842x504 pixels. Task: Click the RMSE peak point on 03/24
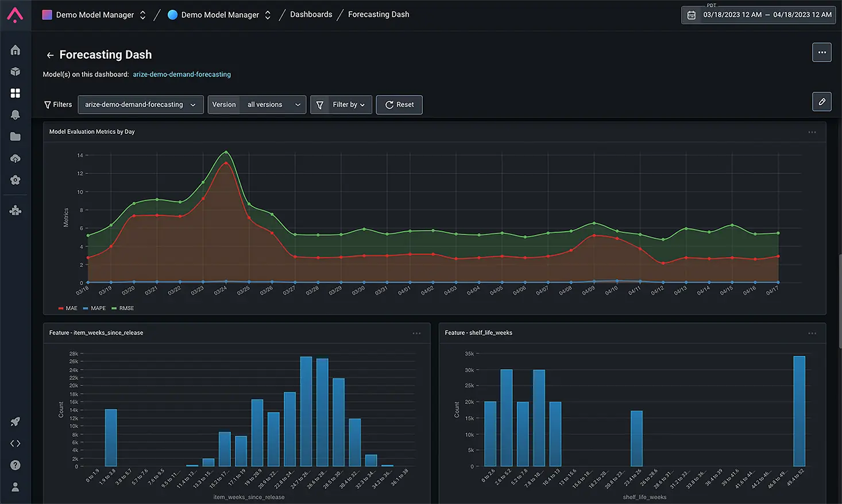226,152
